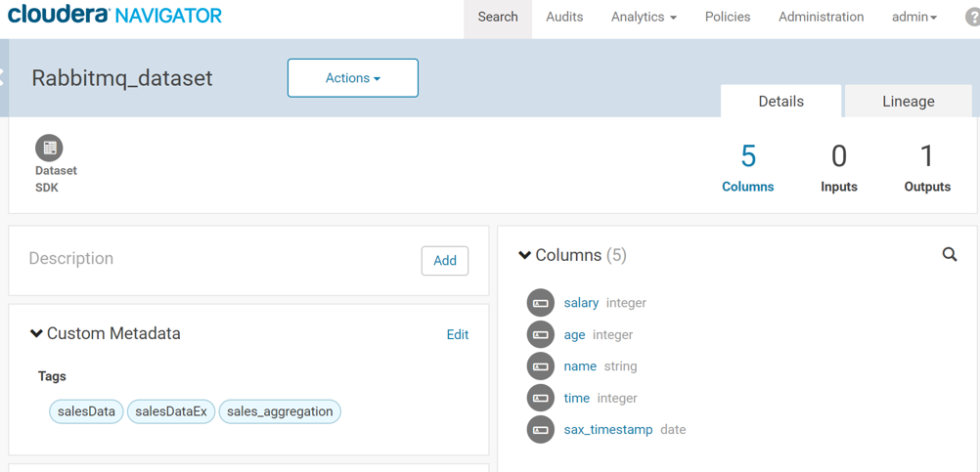Viewport: 980px width, 472px height.
Task: Open the admin user dropdown
Action: click(913, 18)
